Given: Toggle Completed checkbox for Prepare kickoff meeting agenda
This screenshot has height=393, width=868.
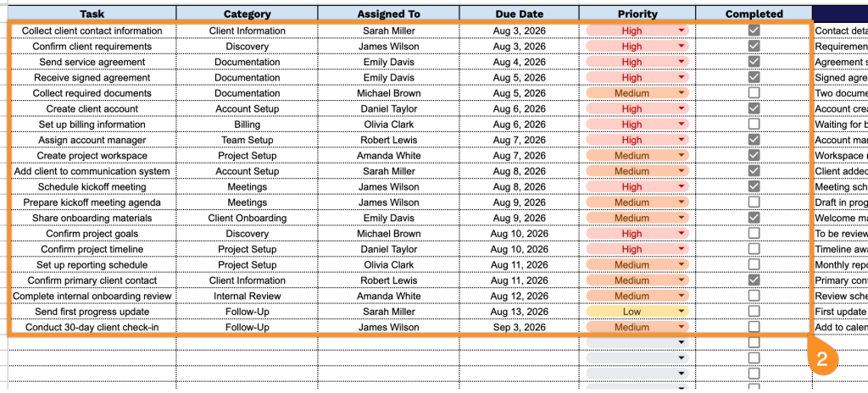Looking at the screenshot, I should [754, 202].
